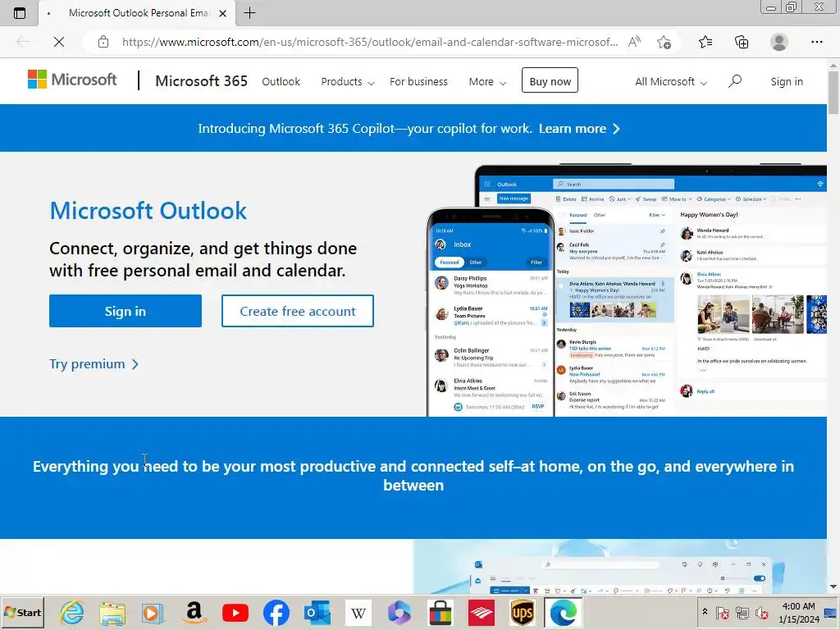Open the Windows Start button
840x630 pixels.
pos(22,612)
